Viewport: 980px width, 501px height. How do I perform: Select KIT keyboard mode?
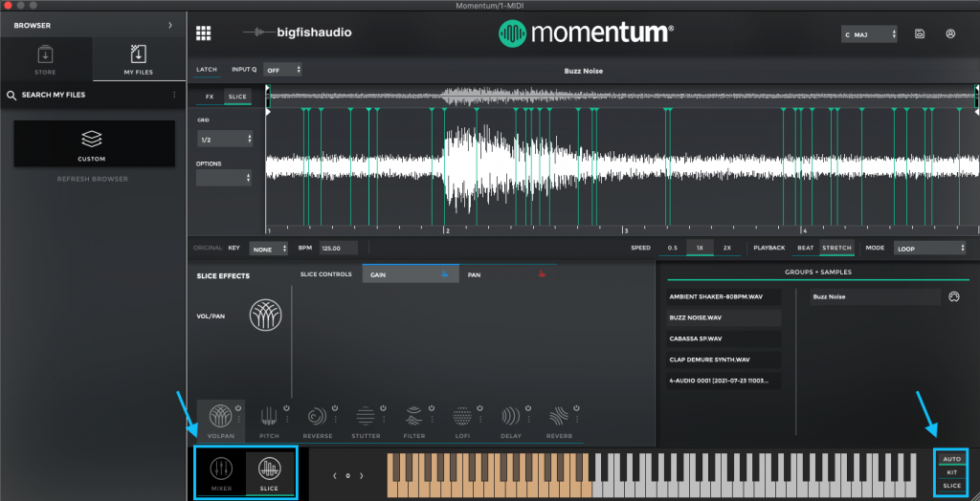pyautogui.click(x=951, y=472)
